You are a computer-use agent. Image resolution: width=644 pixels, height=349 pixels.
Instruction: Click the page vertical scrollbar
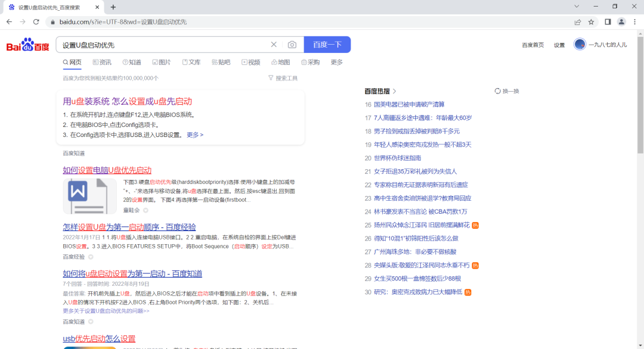click(640, 95)
